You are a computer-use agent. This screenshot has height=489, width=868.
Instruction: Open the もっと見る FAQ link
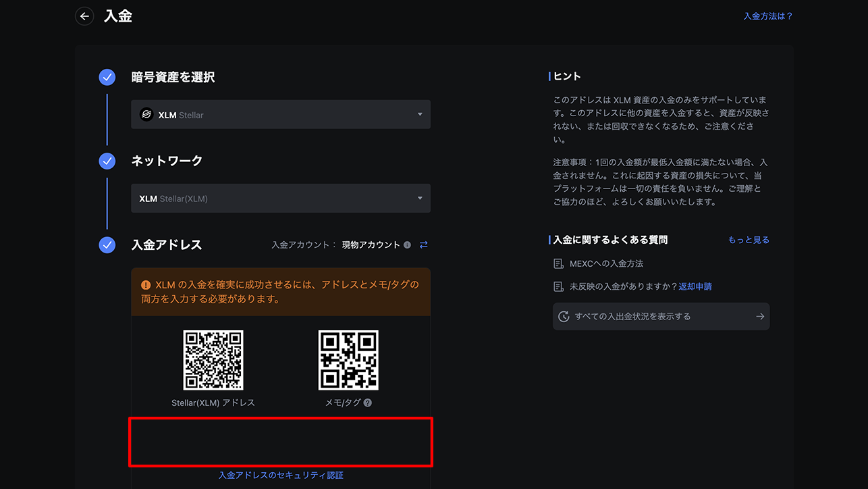pyautogui.click(x=749, y=240)
